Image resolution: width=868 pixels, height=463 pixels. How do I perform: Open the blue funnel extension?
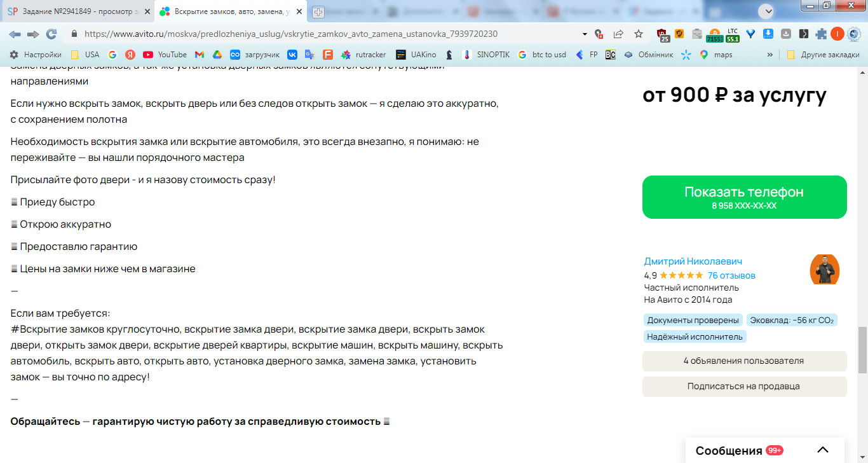pos(750,34)
